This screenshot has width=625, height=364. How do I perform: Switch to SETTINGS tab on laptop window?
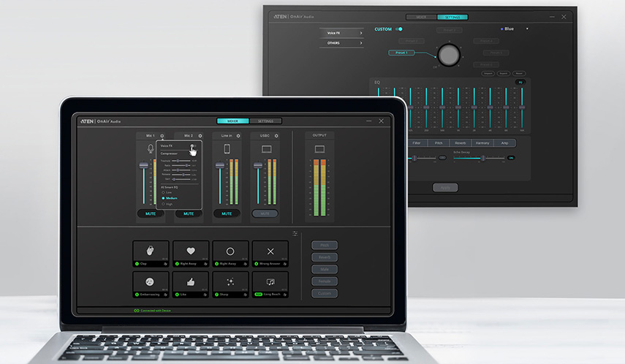click(265, 121)
